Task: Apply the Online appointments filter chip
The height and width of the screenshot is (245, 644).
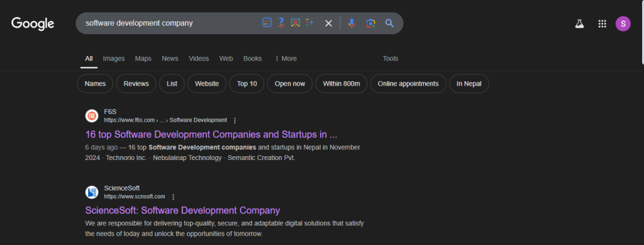Action: point(408,84)
